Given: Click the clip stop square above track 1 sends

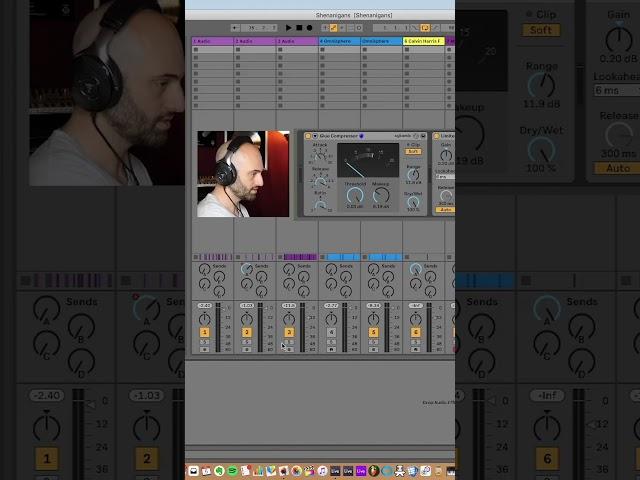Looking at the screenshot, I should pyautogui.click(x=196, y=257).
